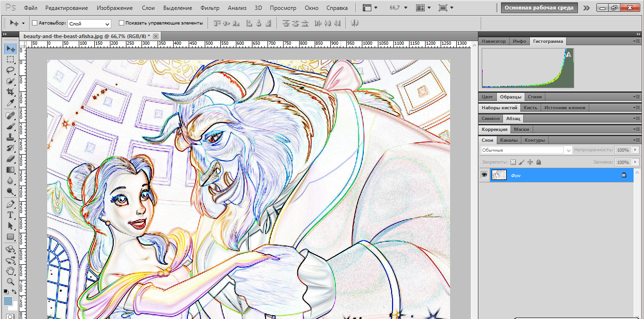Click the Фон layer thumbnail
The image size is (644, 319).
tap(499, 175)
